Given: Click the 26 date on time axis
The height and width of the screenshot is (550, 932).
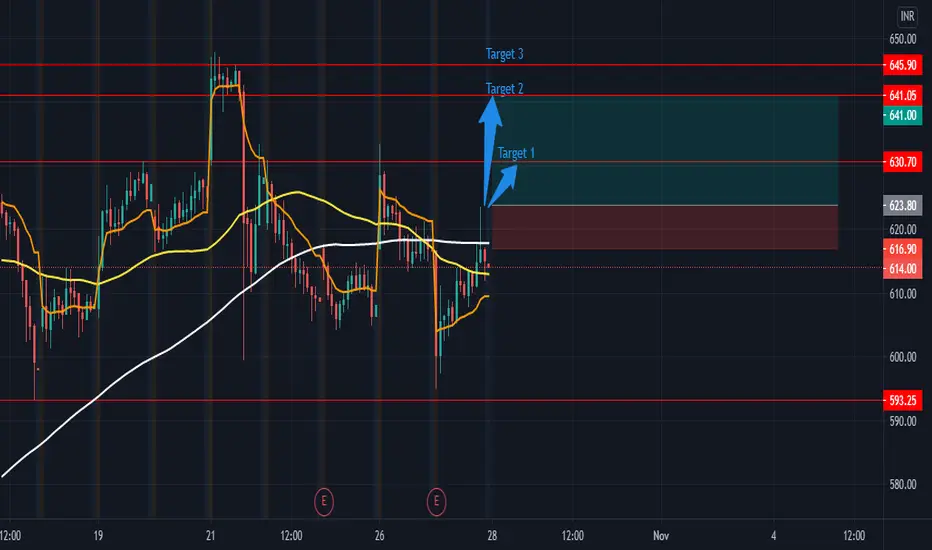Looking at the screenshot, I should point(379,536).
